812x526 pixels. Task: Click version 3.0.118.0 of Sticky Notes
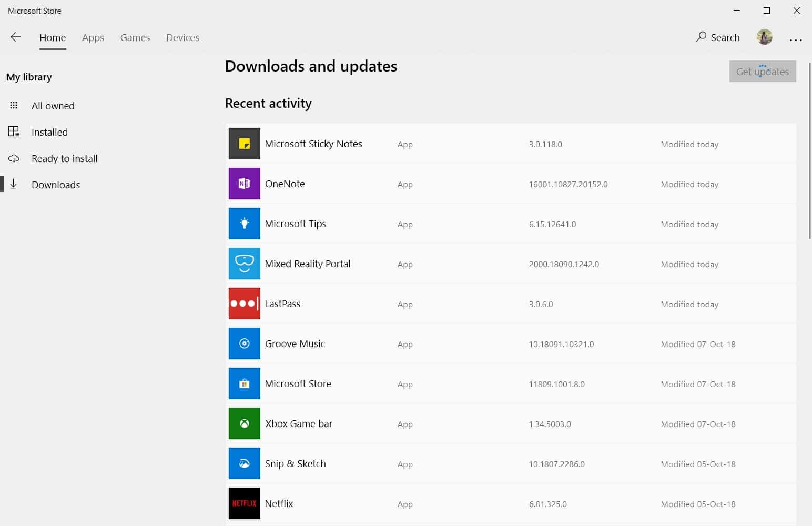pyautogui.click(x=545, y=144)
